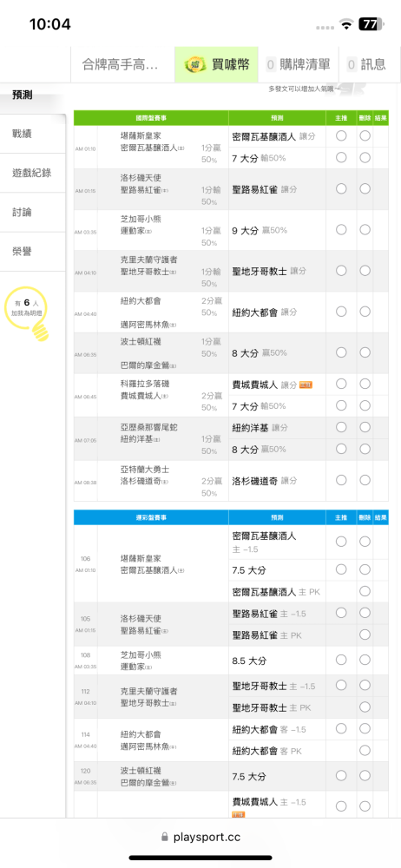Tap 亞特蘭大勇士 team name
This screenshot has width=401, height=868.
145,469
